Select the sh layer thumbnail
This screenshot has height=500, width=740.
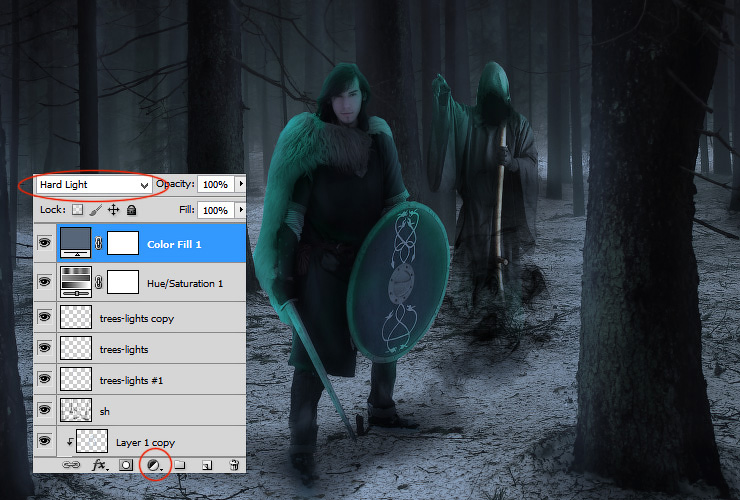point(76,410)
